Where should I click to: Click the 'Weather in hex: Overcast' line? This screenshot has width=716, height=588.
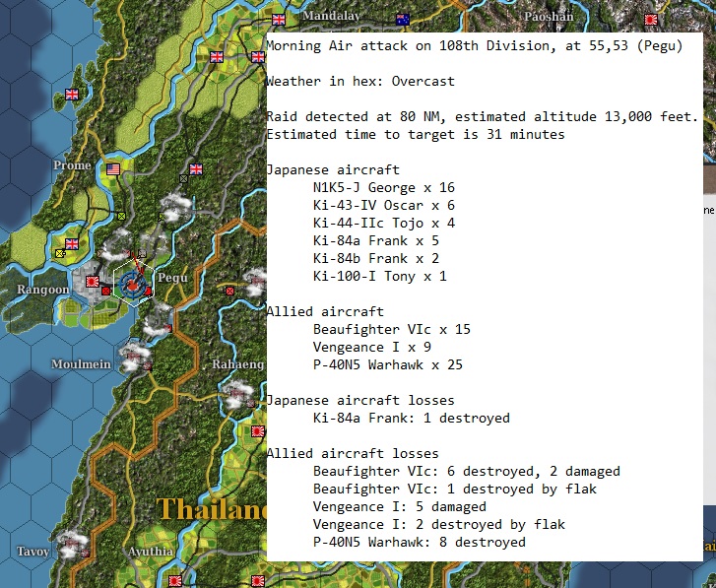tap(360, 82)
